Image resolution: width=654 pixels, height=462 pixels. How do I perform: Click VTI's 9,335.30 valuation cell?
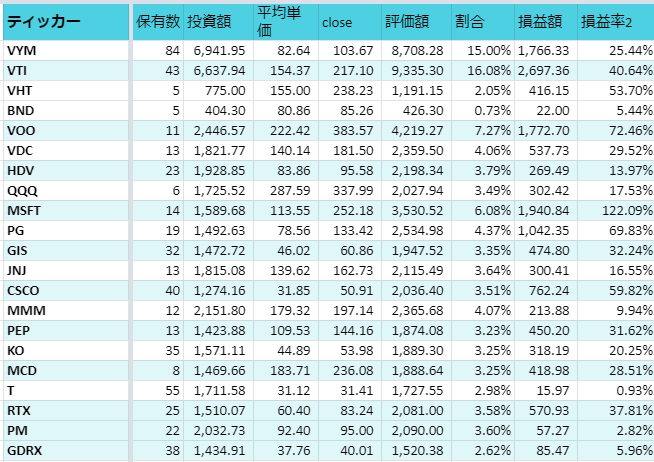point(416,70)
